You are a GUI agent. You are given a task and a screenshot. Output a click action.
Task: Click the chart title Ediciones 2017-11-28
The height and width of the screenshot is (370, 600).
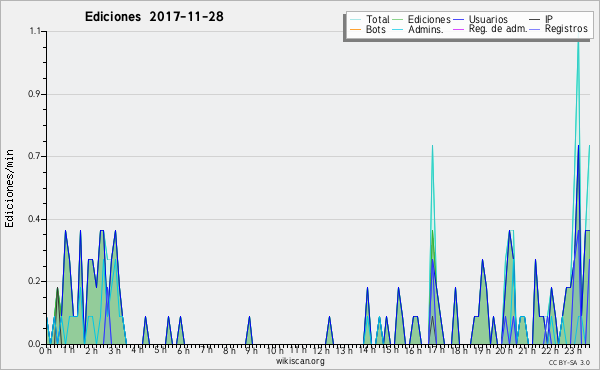(154, 17)
